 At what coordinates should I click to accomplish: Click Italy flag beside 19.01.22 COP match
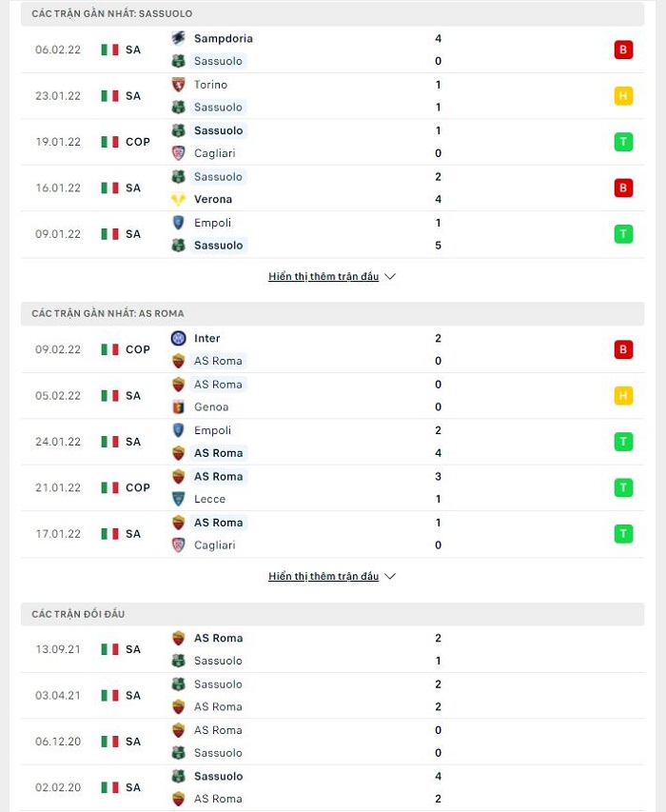tap(109, 142)
